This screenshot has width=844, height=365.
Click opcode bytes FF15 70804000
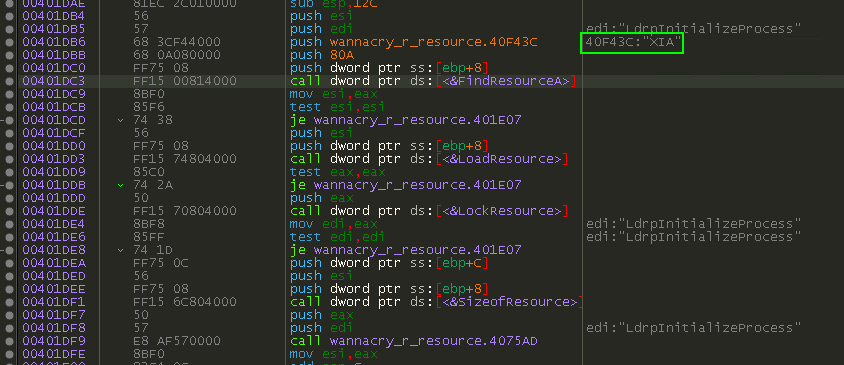coord(185,211)
